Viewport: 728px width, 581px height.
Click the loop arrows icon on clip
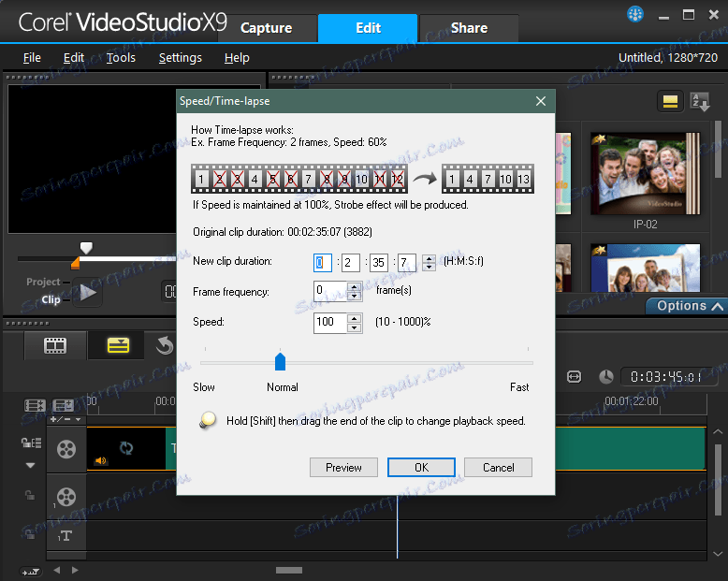[x=126, y=448]
